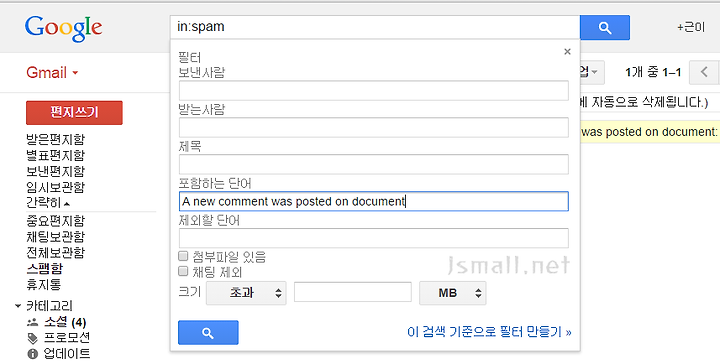Open 중요편지함 important mail
The image size is (720, 364).
56,221
